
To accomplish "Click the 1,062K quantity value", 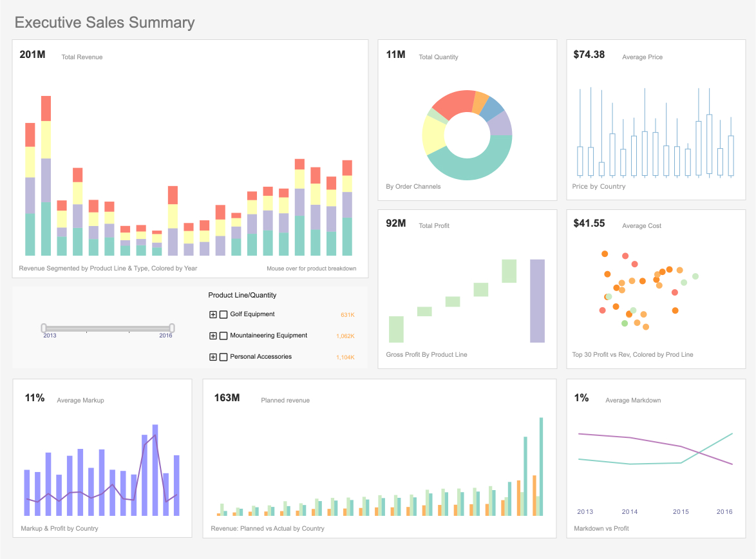I will 345,336.
